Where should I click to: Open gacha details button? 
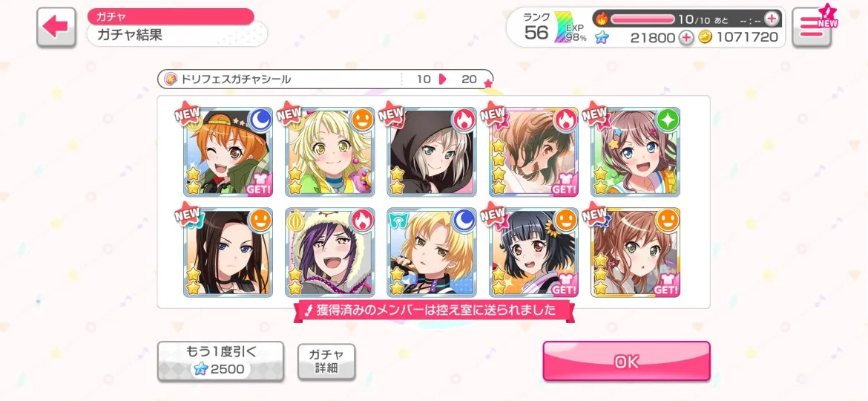click(326, 362)
